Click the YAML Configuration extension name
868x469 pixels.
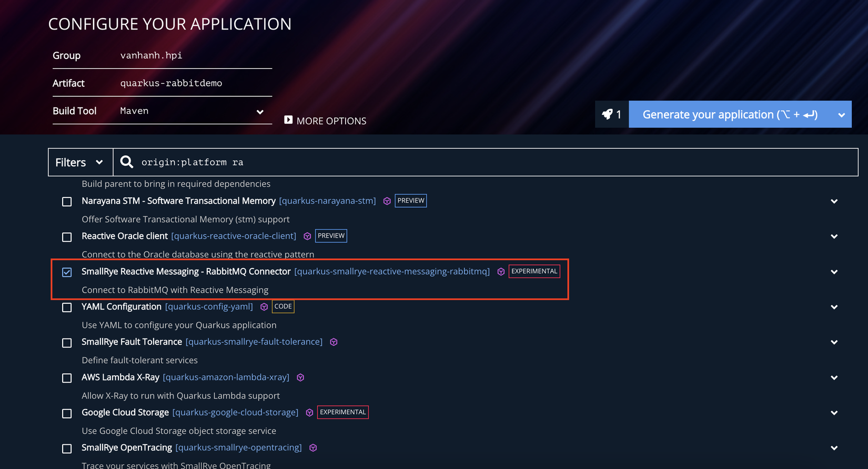[122, 307]
